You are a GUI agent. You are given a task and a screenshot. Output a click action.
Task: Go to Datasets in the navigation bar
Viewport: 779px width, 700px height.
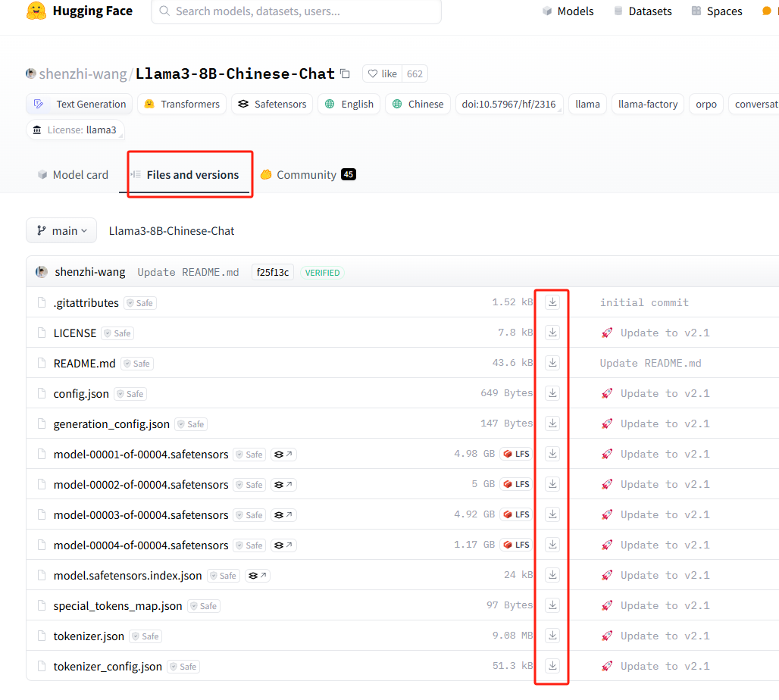[x=642, y=11]
